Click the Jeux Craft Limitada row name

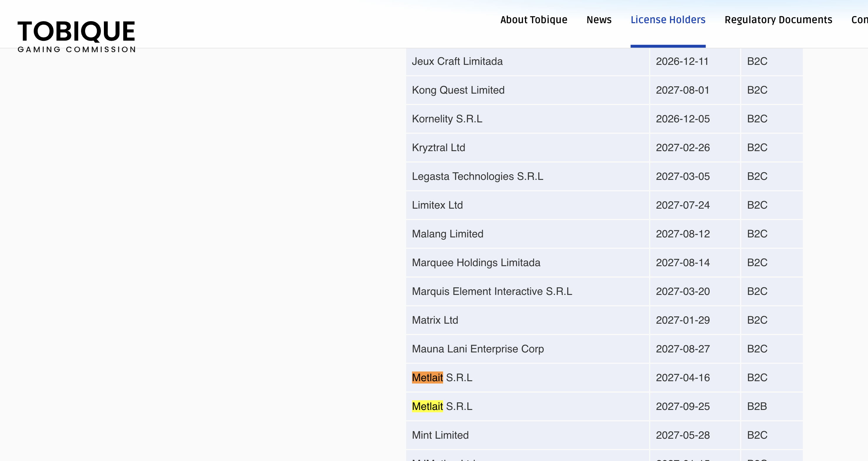[x=457, y=61]
